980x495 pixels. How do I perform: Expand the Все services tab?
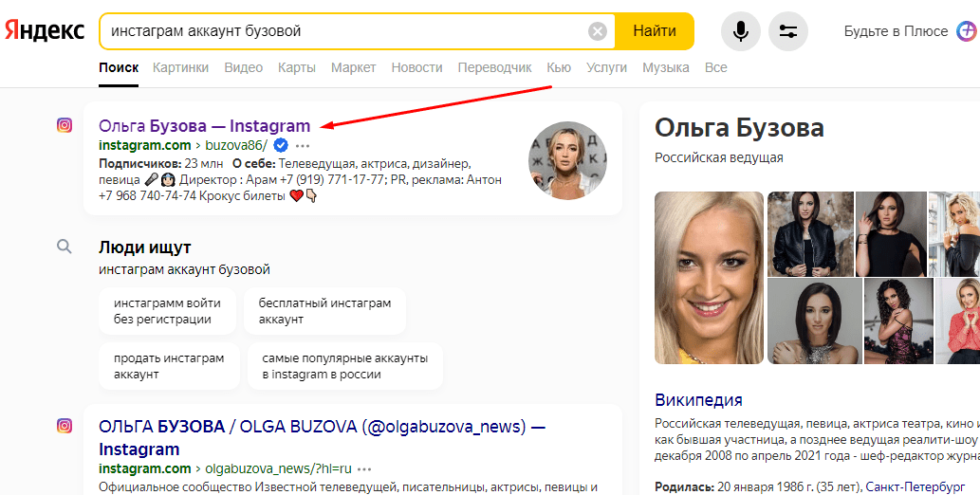tap(715, 67)
